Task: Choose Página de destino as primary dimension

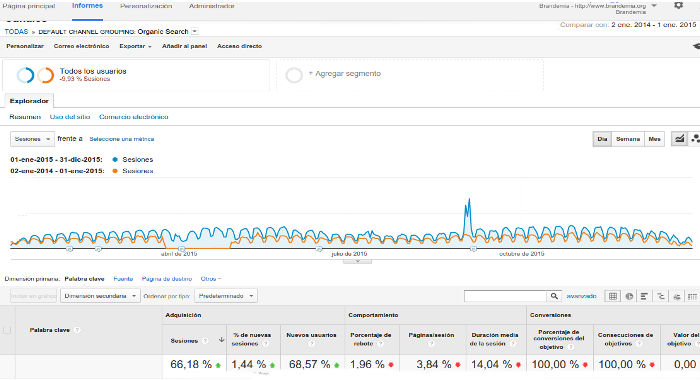Action: click(x=167, y=279)
